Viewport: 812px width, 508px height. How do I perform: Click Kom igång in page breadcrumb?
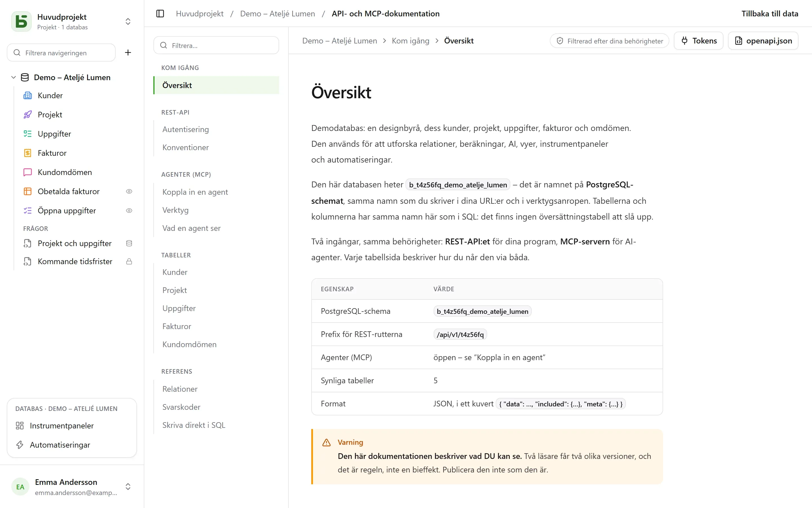410,41
